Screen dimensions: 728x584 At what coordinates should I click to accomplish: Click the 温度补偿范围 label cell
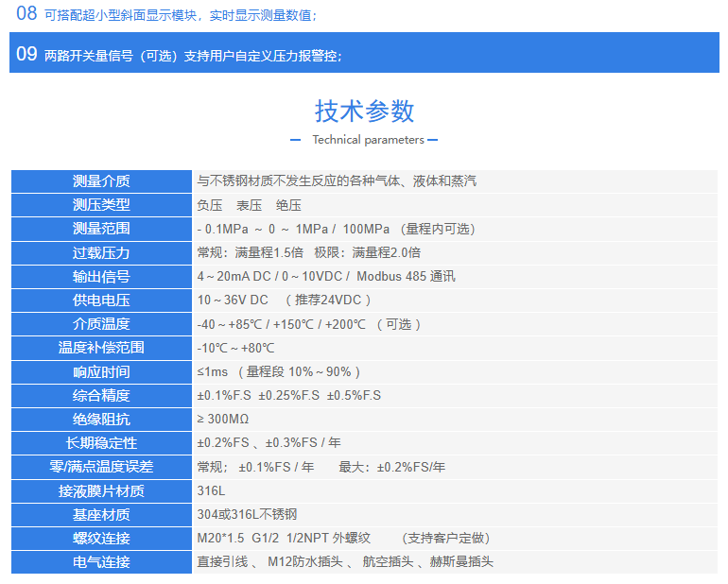[101, 348]
